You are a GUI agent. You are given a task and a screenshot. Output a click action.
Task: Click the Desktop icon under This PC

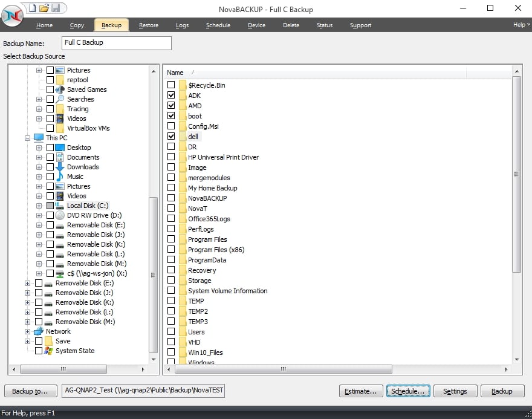(60, 148)
